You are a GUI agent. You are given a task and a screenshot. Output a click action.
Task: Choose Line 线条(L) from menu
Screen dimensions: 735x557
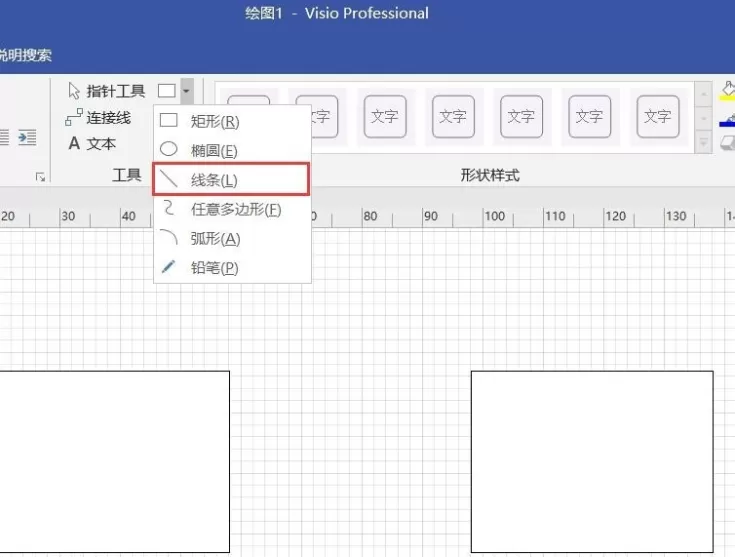(x=231, y=180)
